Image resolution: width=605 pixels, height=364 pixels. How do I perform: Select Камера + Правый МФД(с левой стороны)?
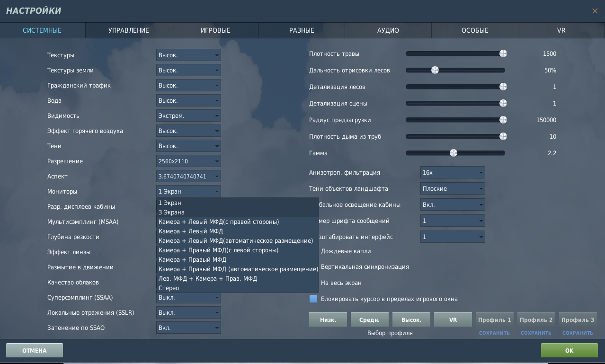(x=238, y=250)
